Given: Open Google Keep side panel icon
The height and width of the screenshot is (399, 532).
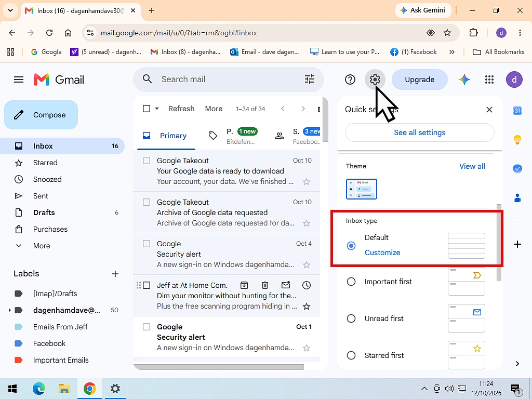Looking at the screenshot, I should tap(517, 139).
